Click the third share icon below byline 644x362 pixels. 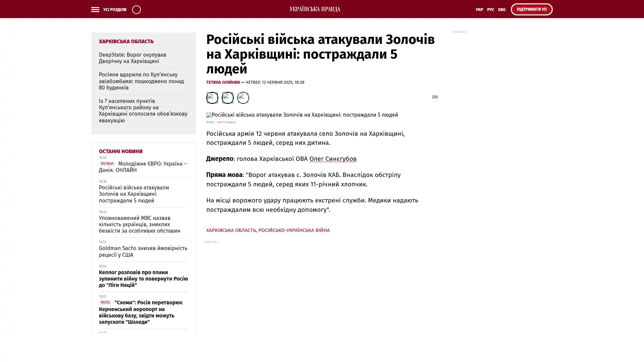click(x=243, y=98)
